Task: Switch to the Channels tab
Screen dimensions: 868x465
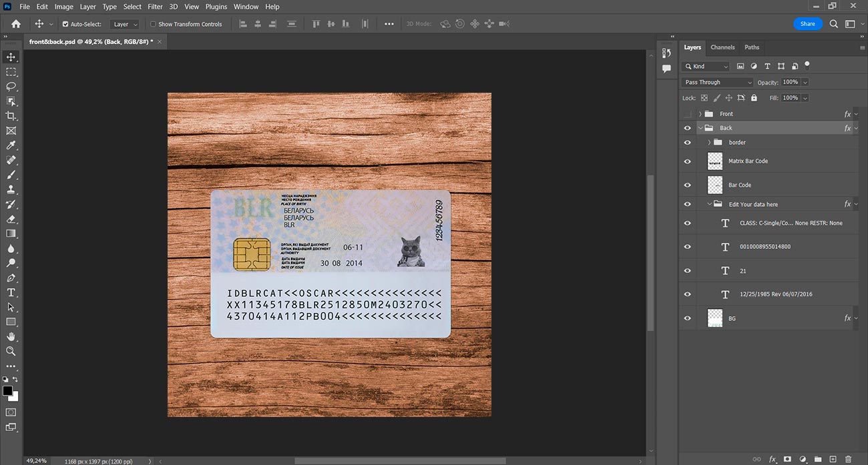Action: (x=722, y=47)
